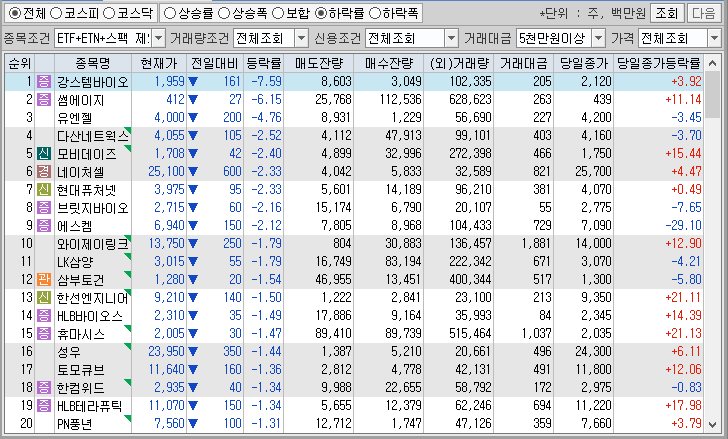Select the 코스닥 radio button
728x439 pixels.
coord(109,13)
